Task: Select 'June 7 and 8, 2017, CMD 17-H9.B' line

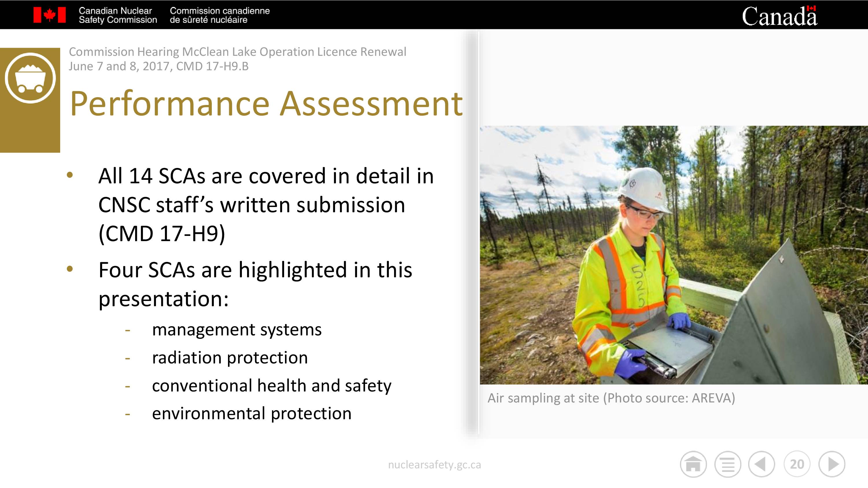Action: click(x=158, y=66)
